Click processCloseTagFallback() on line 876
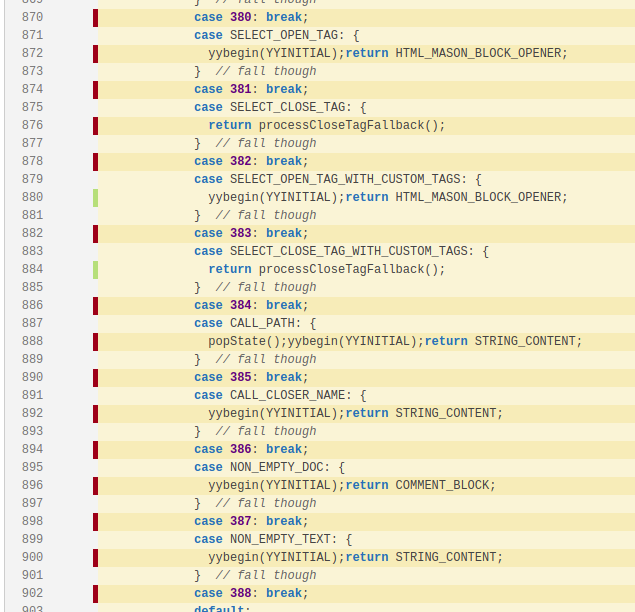635x612 pixels. pos(348,125)
